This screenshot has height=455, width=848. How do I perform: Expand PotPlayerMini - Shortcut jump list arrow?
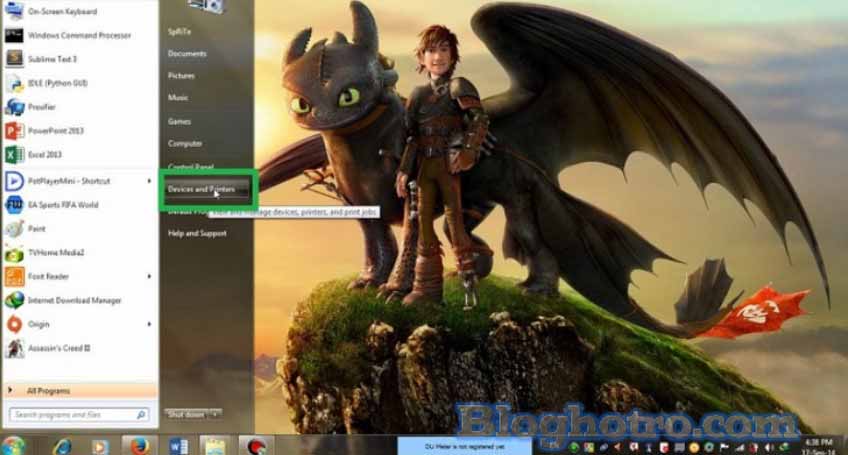[x=150, y=181]
